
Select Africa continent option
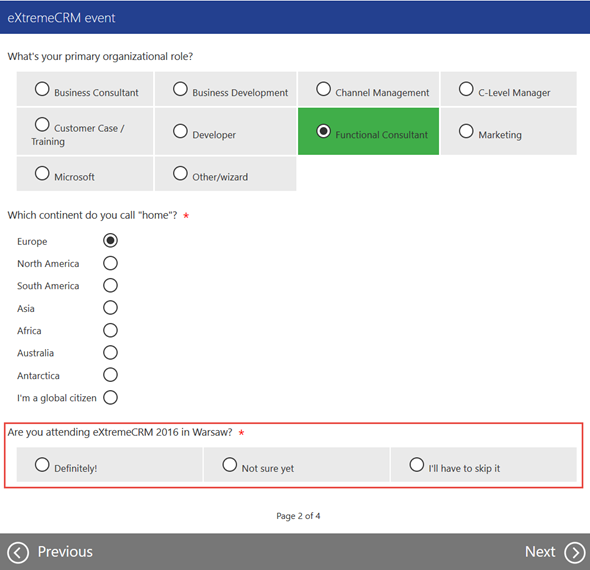(x=110, y=330)
